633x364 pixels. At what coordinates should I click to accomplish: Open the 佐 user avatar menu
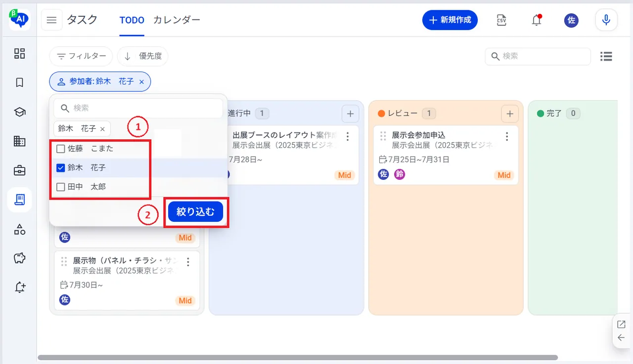[x=571, y=20]
